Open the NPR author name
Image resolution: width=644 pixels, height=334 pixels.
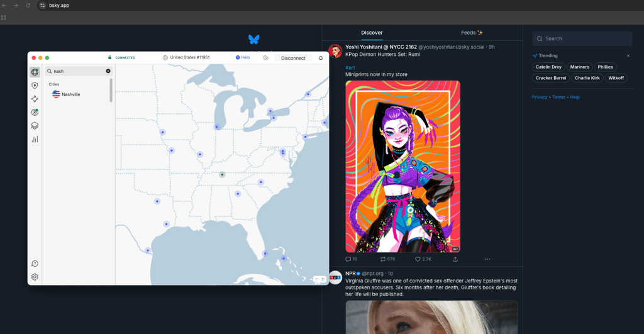pyautogui.click(x=350, y=274)
